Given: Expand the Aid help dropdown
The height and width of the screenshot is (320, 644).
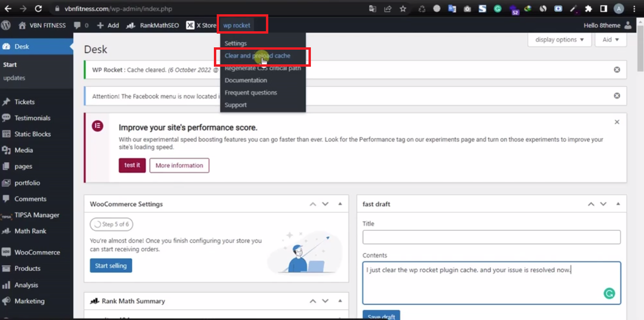Looking at the screenshot, I should pyautogui.click(x=610, y=40).
